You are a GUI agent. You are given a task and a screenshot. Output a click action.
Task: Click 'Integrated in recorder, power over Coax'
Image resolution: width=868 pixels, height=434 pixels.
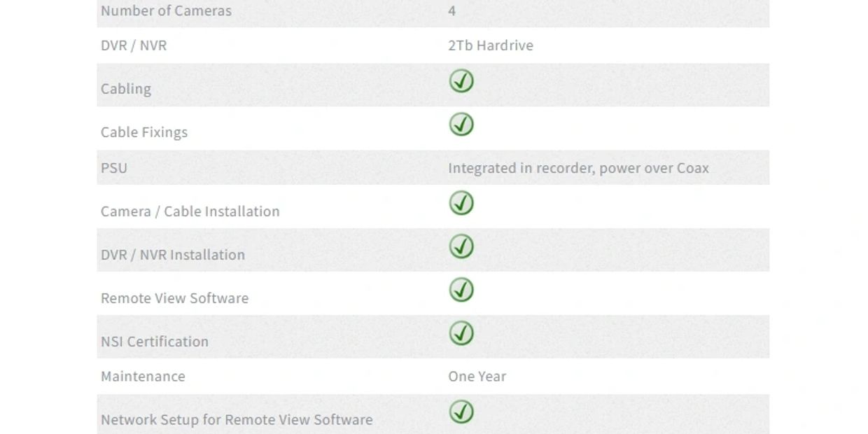coord(578,168)
